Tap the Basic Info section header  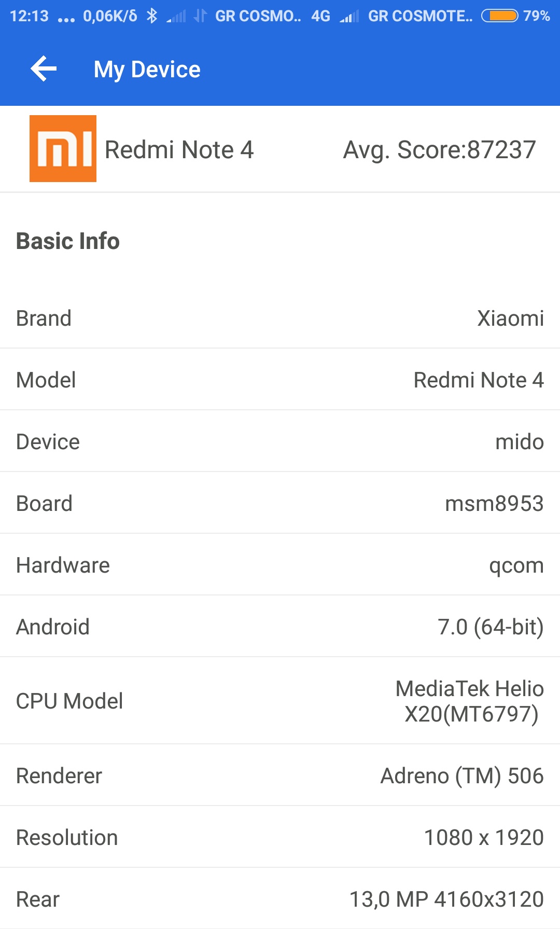tap(68, 241)
